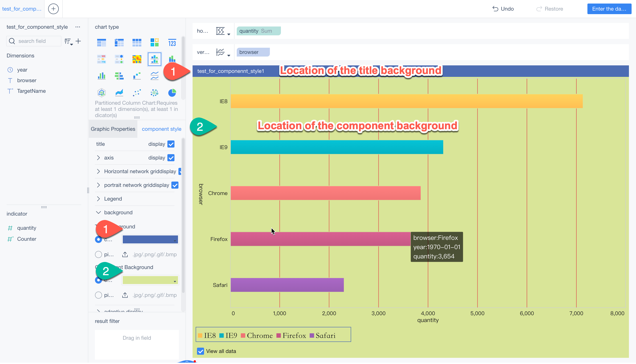The image size is (636, 364).
Task: Switch to the Graphic Properties tab
Action: [113, 129]
